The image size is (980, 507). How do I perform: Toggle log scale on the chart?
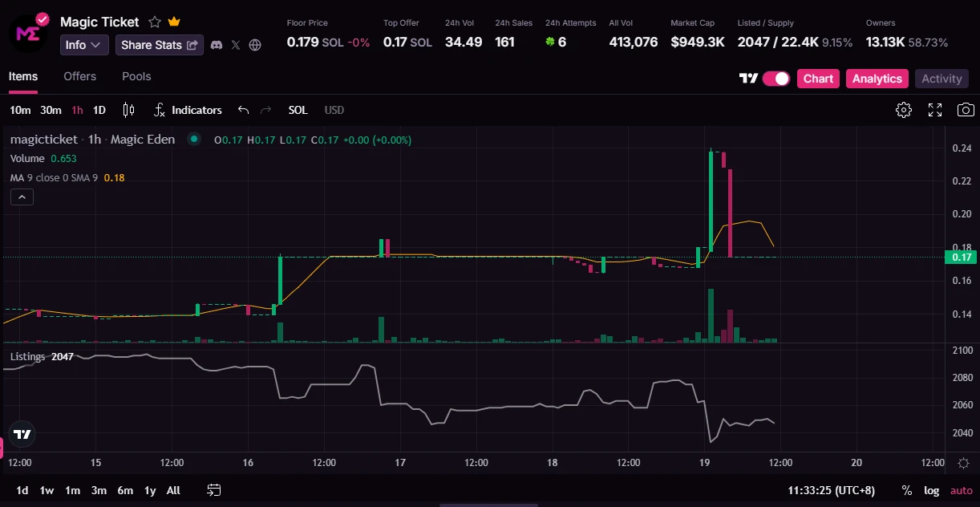(931, 490)
